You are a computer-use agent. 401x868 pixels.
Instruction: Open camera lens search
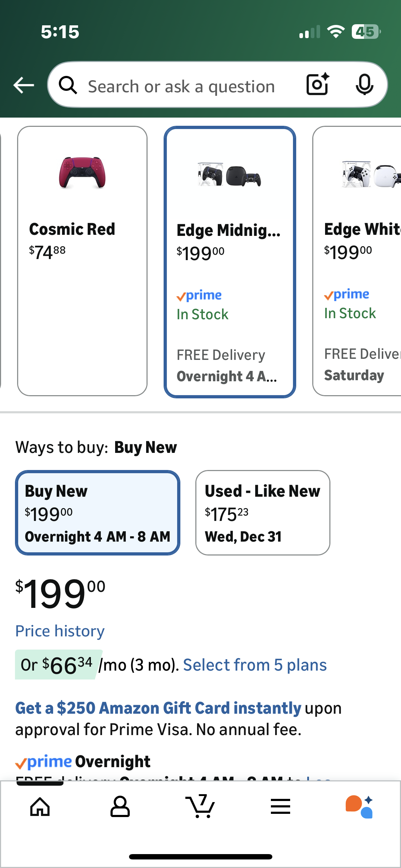pyautogui.click(x=317, y=84)
